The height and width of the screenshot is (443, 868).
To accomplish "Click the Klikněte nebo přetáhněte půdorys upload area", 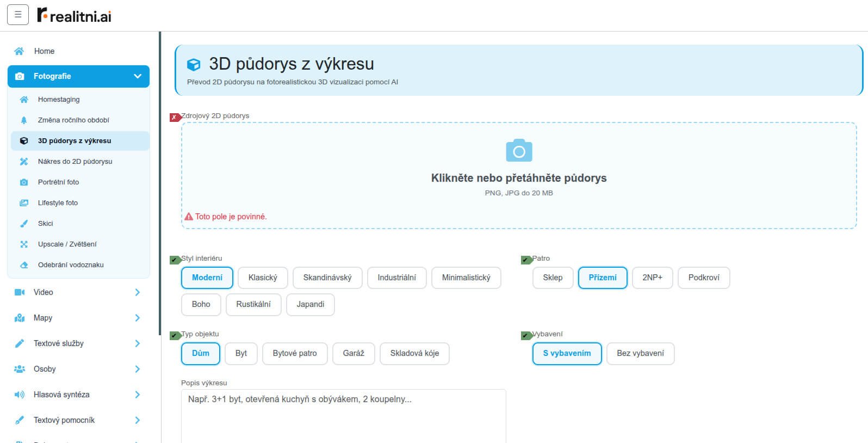I will click(519, 175).
